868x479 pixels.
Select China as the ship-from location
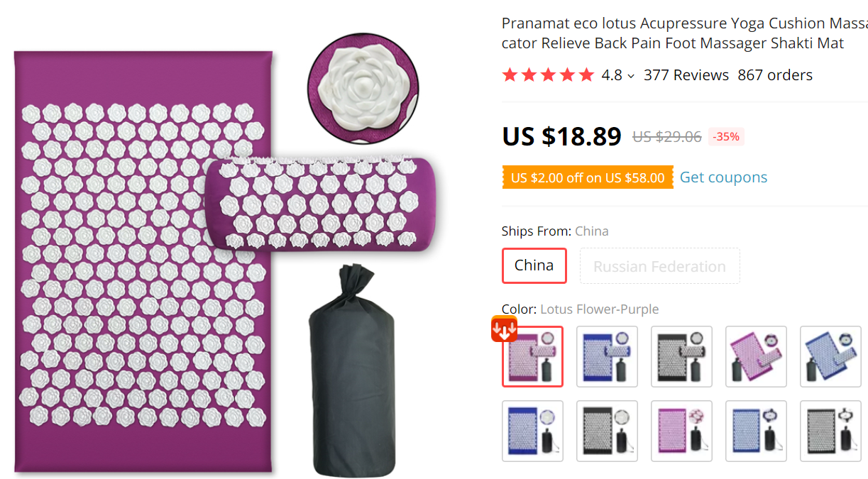click(x=534, y=265)
